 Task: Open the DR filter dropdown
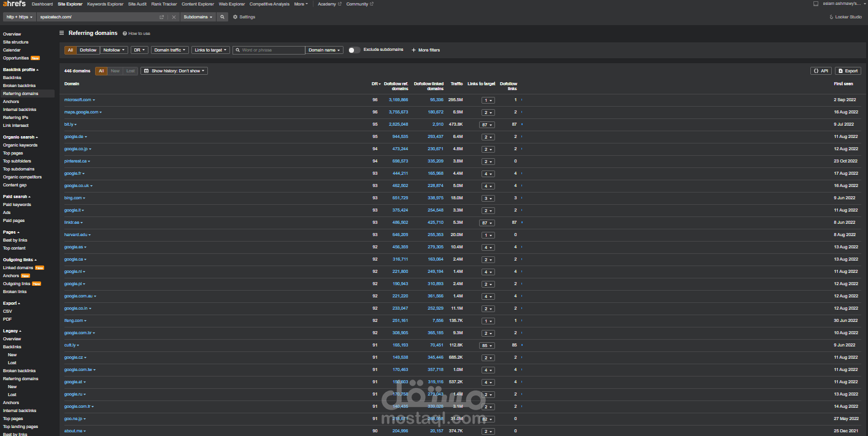[140, 50]
